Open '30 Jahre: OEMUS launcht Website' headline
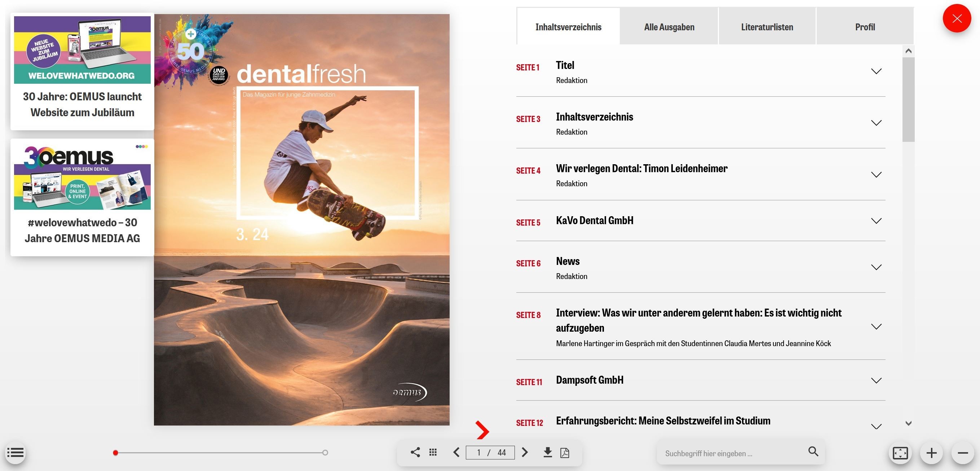 82,104
